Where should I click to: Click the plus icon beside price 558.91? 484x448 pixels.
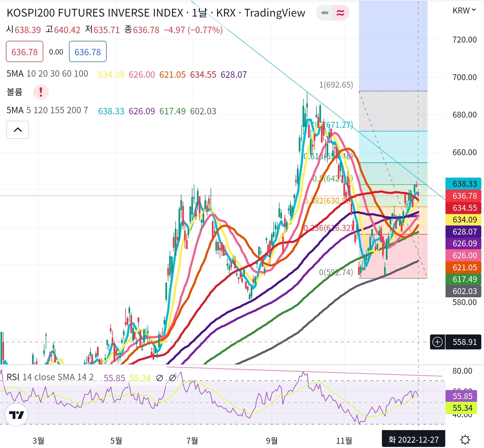click(437, 342)
